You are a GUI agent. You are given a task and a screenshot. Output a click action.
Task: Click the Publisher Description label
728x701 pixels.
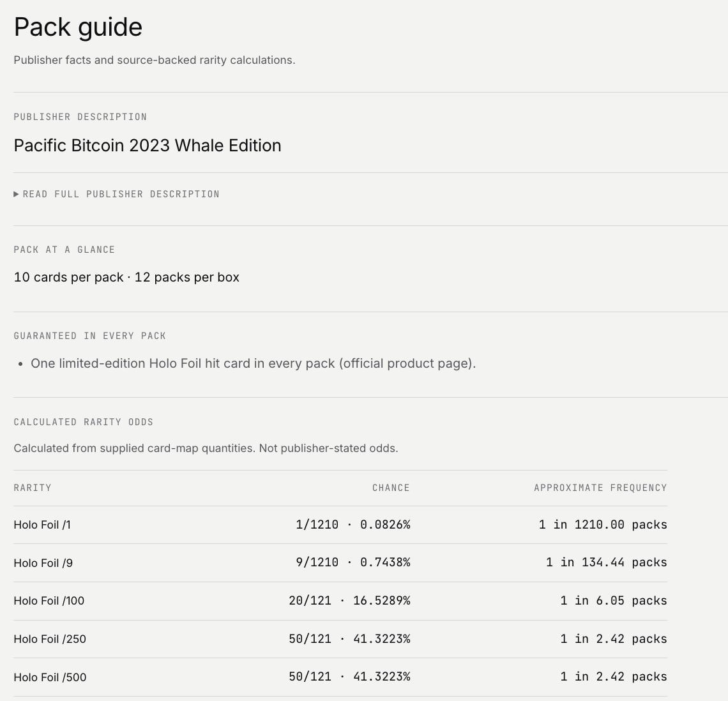pos(80,117)
